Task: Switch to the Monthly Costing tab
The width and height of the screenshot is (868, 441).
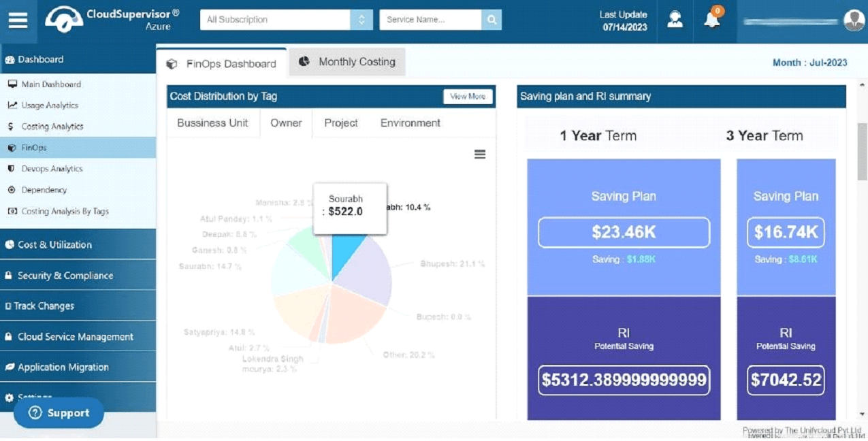Action: 347,62
